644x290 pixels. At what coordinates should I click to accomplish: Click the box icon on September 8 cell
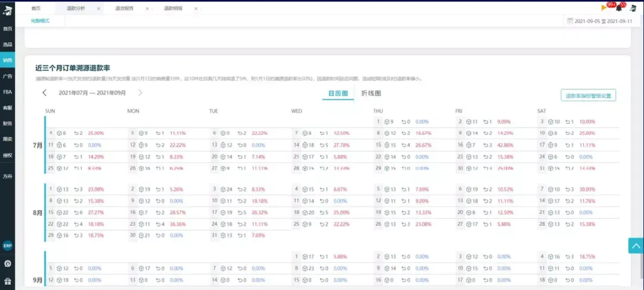(x=305, y=268)
